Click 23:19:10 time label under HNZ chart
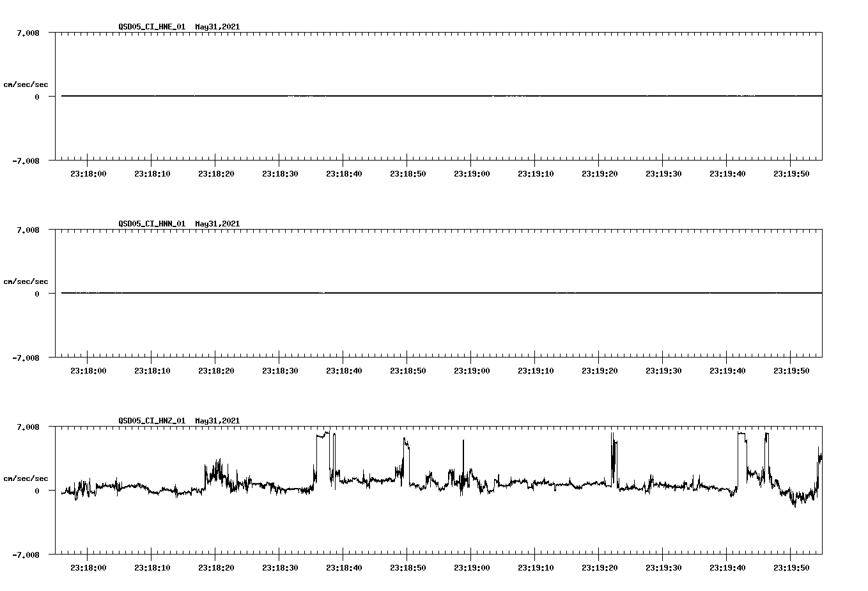Viewport: 868px width, 591px height. 536,568
